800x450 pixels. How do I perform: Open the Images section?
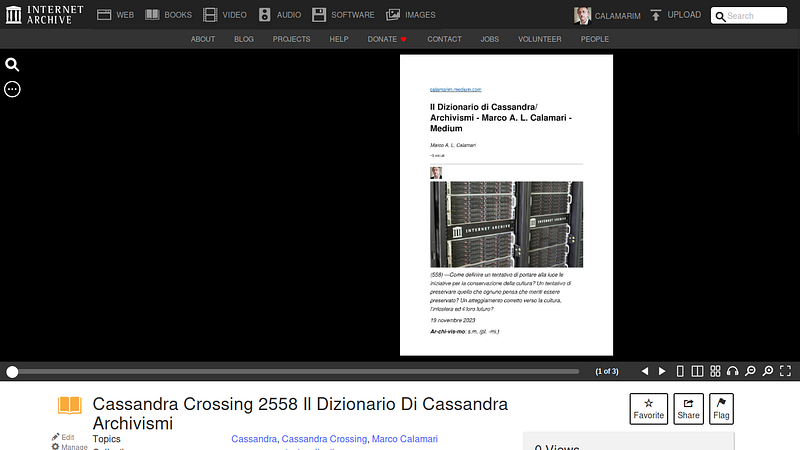(x=411, y=15)
